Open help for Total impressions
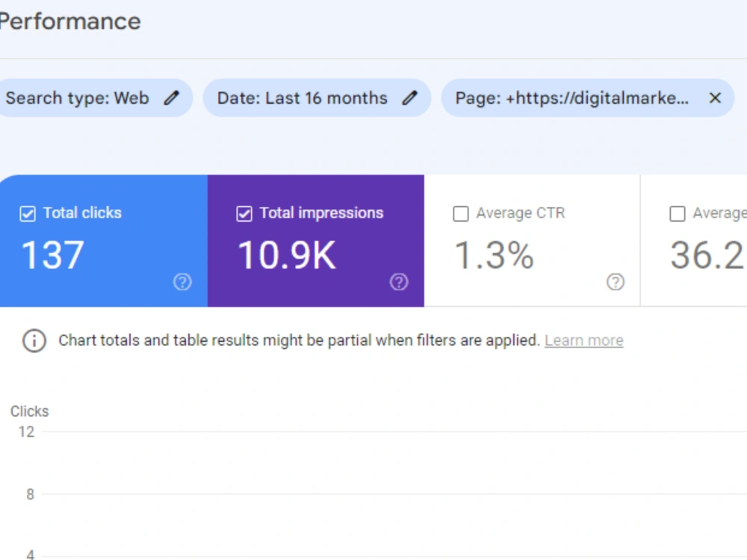 click(399, 282)
